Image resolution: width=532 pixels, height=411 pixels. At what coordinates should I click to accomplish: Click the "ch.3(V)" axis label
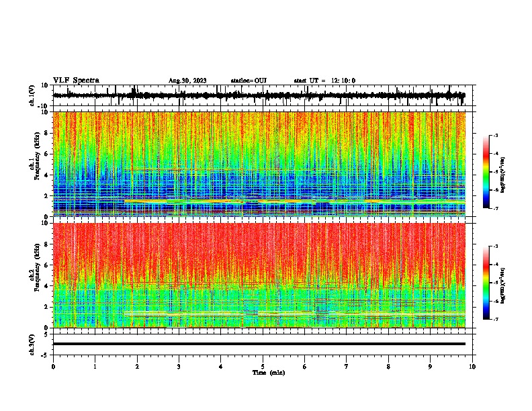pos(32,345)
